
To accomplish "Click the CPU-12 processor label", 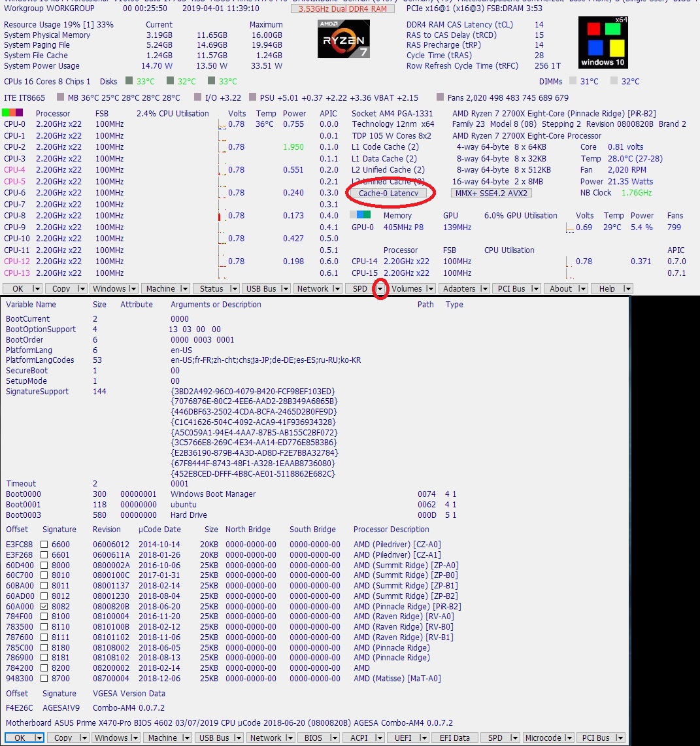I will point(17,261).
